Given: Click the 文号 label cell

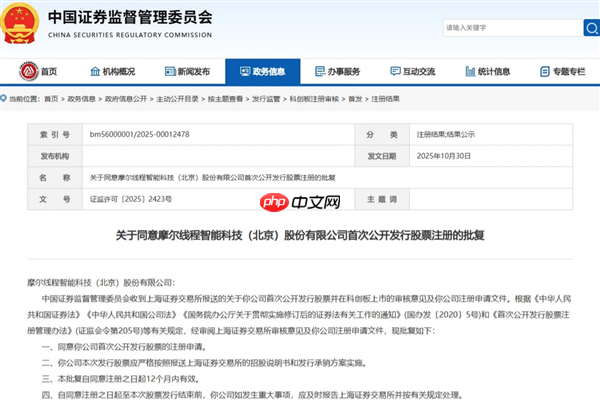Looking at the screenshot, I should tap(55, 199).
